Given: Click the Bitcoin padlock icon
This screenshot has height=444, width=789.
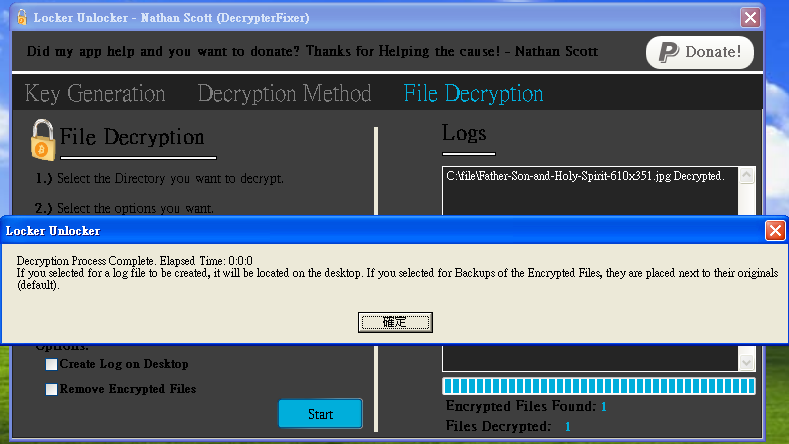Looking at the screenshot, I should point(43,140).
